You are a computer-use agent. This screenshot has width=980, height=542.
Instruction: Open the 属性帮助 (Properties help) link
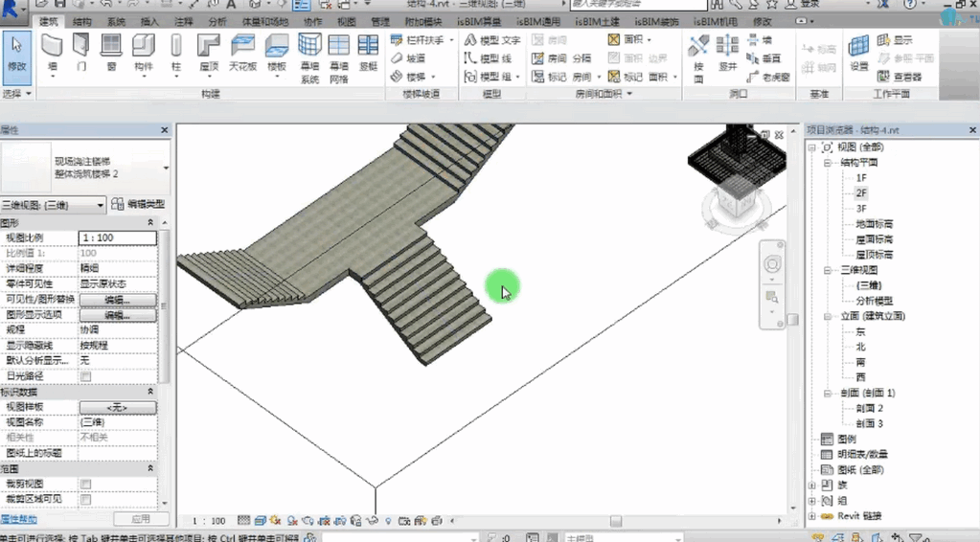19,519
